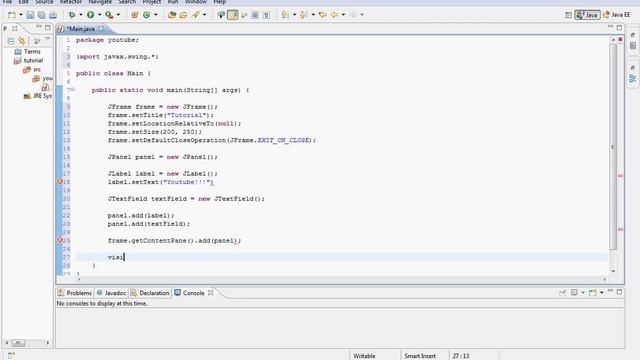Click the New file toolbar icon

(x=11, y=15)
